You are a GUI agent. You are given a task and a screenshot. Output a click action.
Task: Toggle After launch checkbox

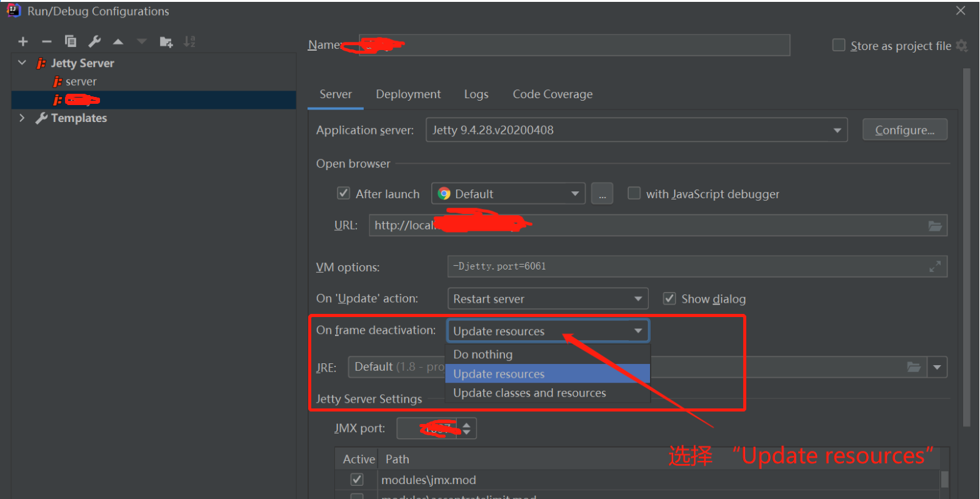pyautogui.click(x=344, y=193)
